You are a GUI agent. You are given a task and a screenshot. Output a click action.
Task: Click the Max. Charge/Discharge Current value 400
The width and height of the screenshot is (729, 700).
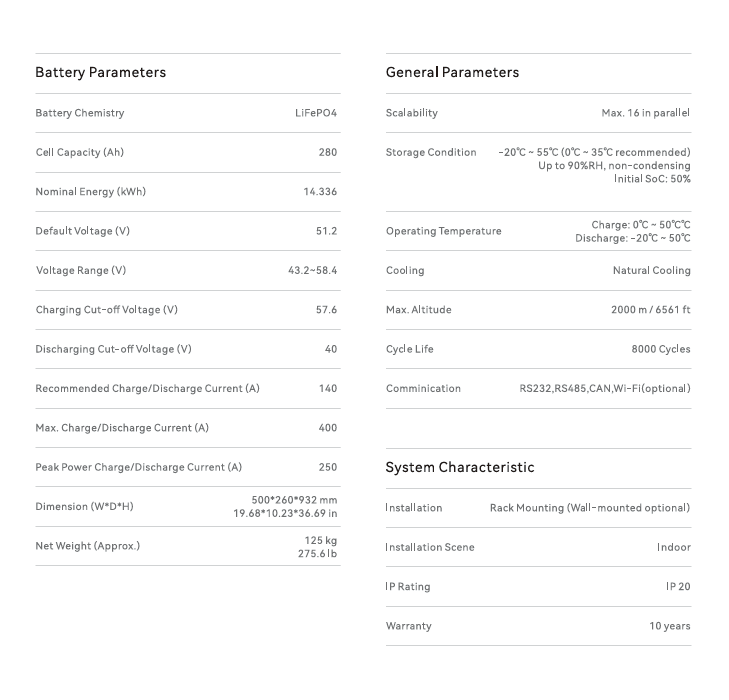[x=327, y=428]
